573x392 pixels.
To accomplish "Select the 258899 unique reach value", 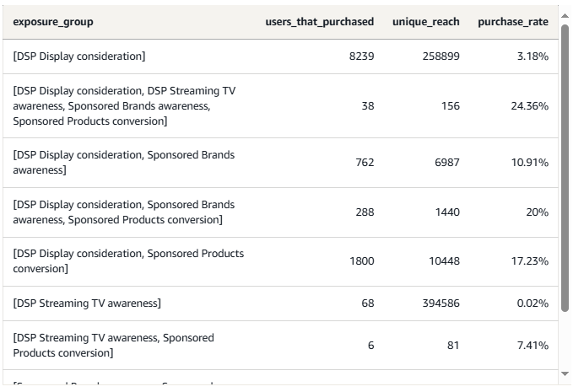I will click(438, 56).
